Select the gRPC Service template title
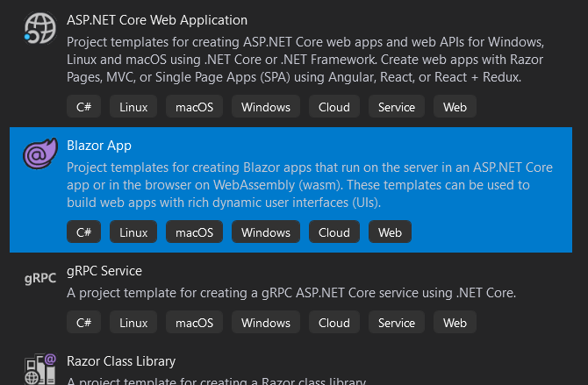 coord(104,271)
